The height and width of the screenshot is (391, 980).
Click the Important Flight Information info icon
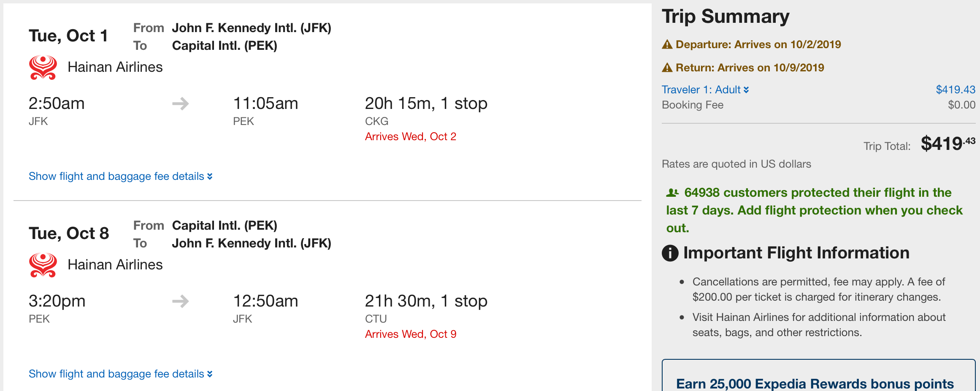pos(670,253)
